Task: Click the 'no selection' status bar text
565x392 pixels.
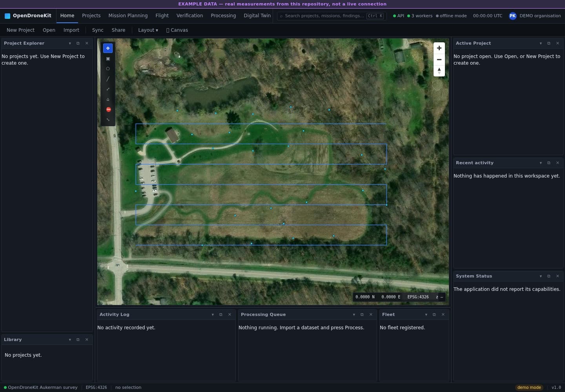Action: (x=128, y=387)
